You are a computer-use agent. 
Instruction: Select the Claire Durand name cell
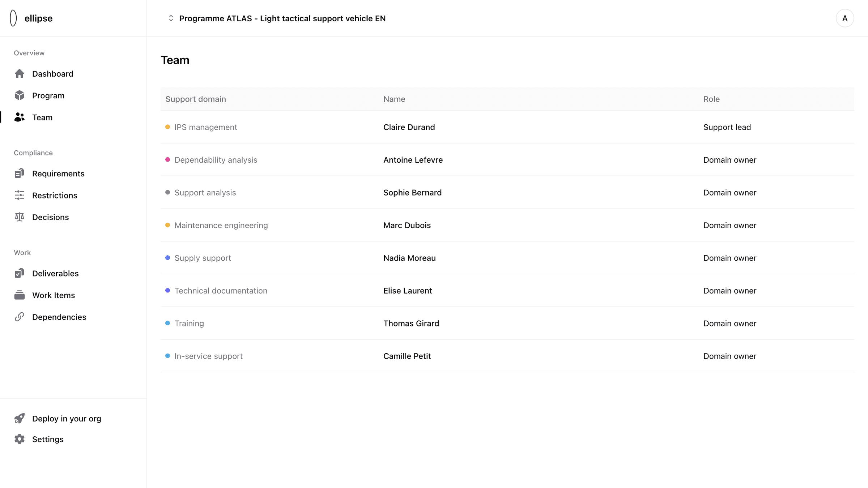tap(409, 127)
